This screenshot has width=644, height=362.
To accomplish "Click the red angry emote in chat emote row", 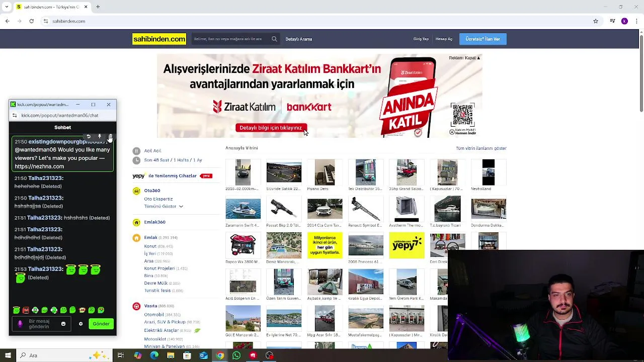I will click(x=26, y=310).
